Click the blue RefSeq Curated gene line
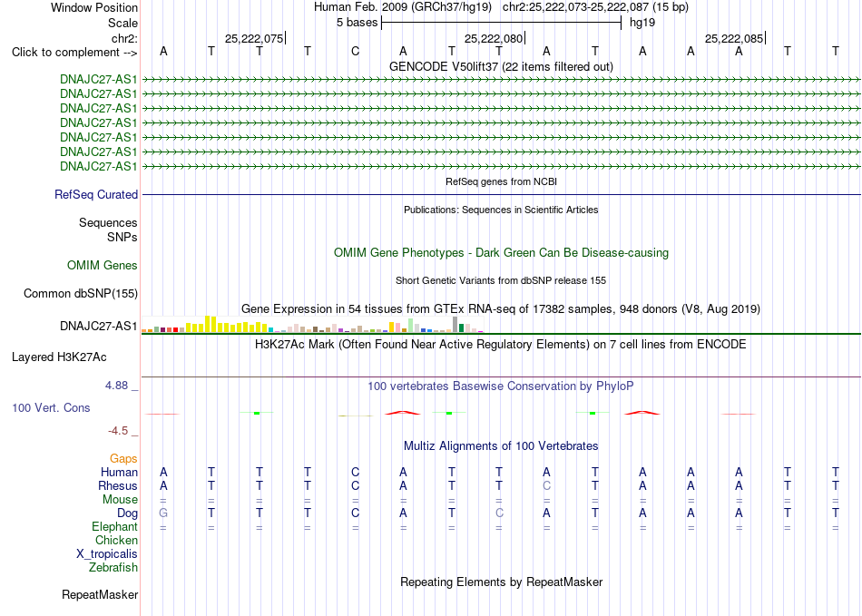Screen dimensions: 862x616 502,194
